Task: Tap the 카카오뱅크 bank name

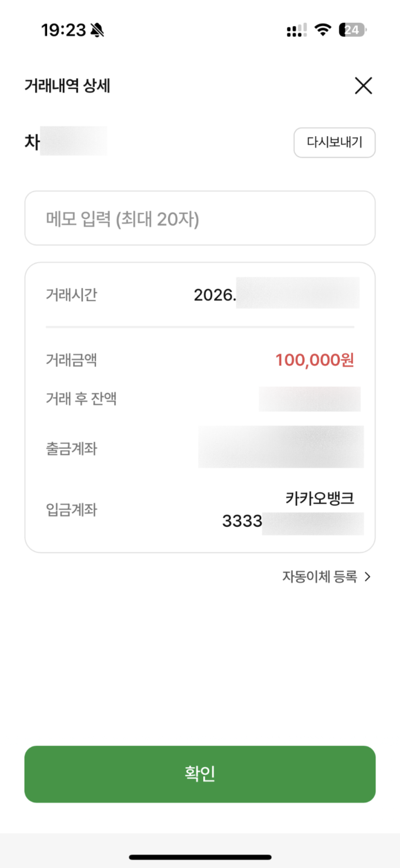Action: [x=320, y=498]
